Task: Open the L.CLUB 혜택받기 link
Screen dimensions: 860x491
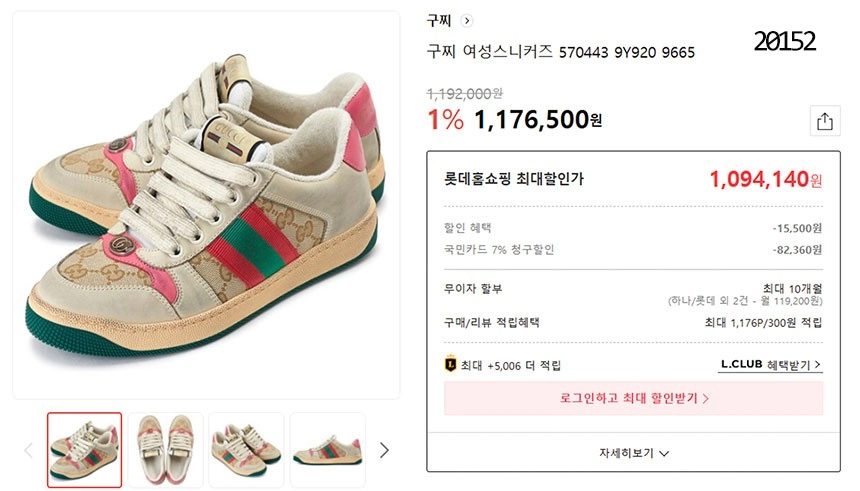Action: [770, 365]
